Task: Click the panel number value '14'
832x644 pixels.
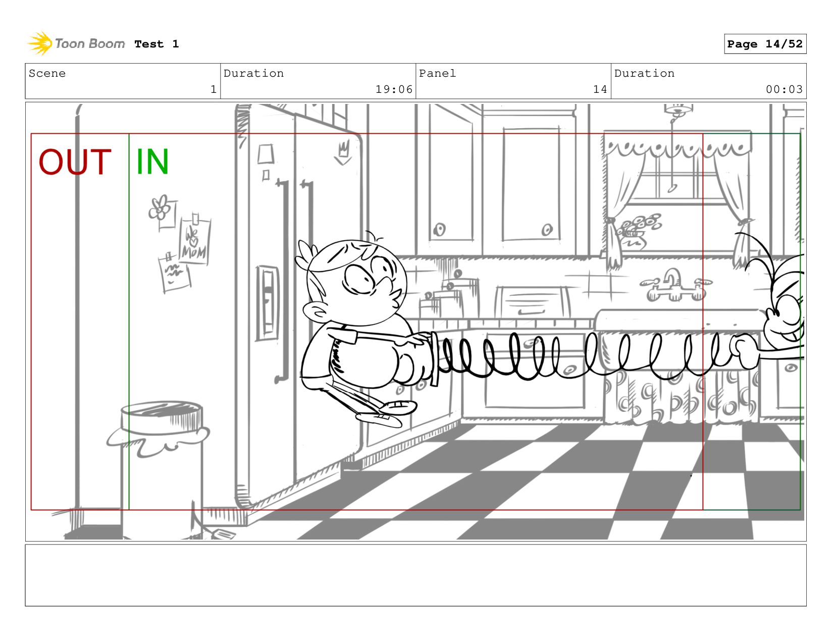Action: (600, 89)
